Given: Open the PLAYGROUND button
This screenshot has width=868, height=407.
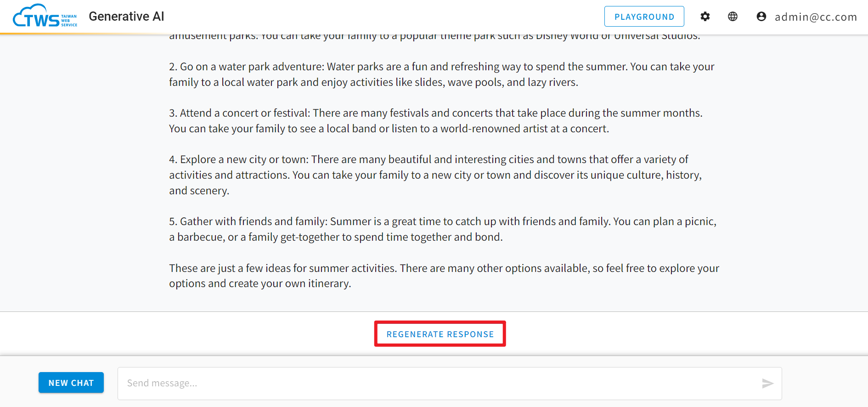Looking at the screenshot, I should (644, 17).
